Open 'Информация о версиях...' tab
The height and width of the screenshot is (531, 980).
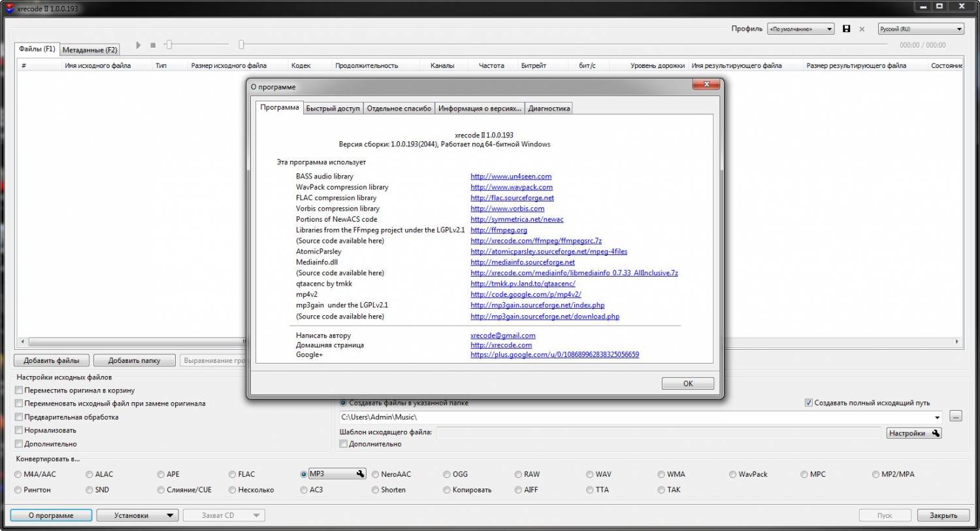[x=480, y=109]
